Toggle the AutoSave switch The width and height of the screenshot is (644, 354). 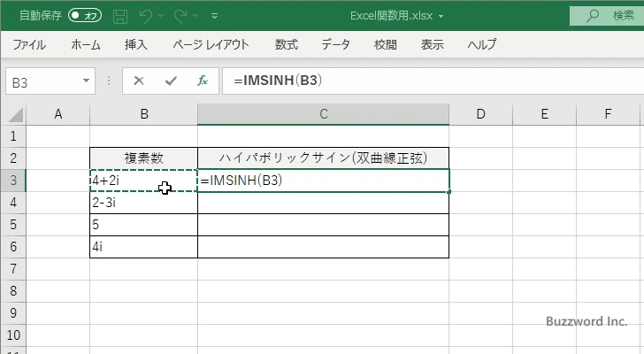85,16
